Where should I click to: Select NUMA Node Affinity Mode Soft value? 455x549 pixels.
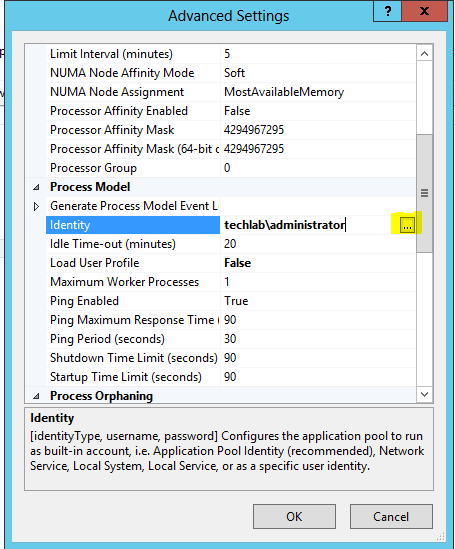[x=234, y=73]
